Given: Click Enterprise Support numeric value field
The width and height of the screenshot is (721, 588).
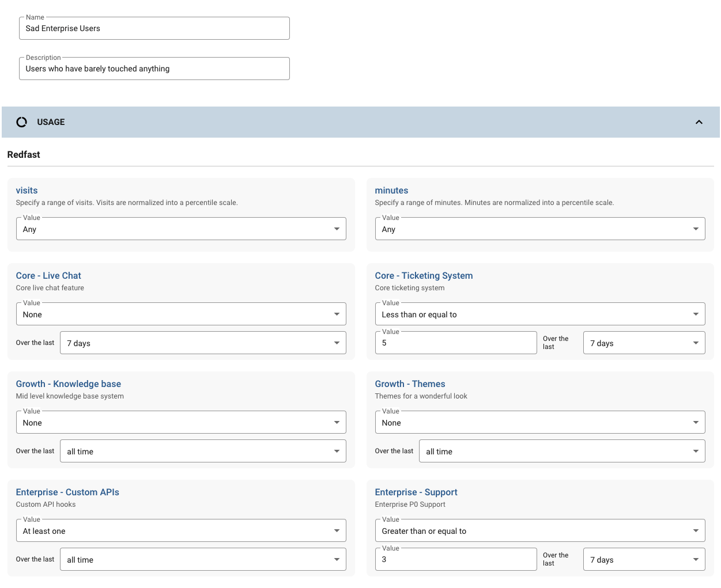Looking at the screenshot, I should point(455,559).
